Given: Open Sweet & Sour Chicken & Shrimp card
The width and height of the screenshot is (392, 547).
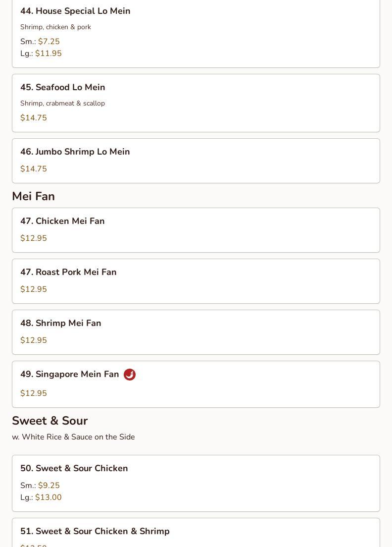Looking at the screenshot, I should tap(196, 533).
